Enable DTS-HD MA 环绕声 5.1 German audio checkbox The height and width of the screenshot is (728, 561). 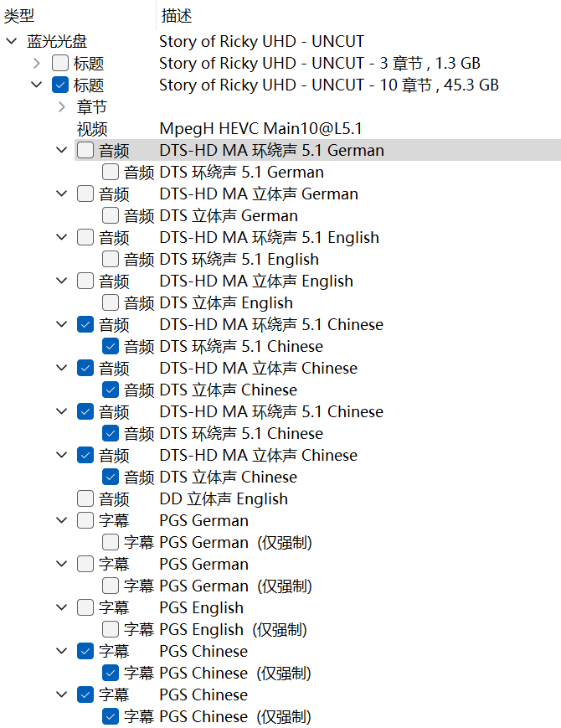point(85,151)
